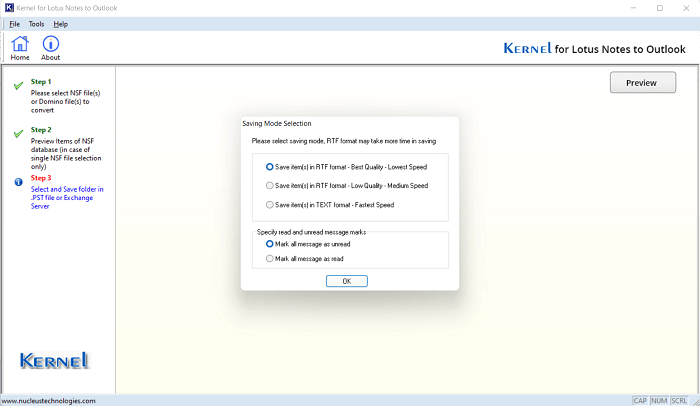Viewport: 700px width, 406px height.
Task: Click Select and Save folder in PST text
Action: (x=67, y=197)
